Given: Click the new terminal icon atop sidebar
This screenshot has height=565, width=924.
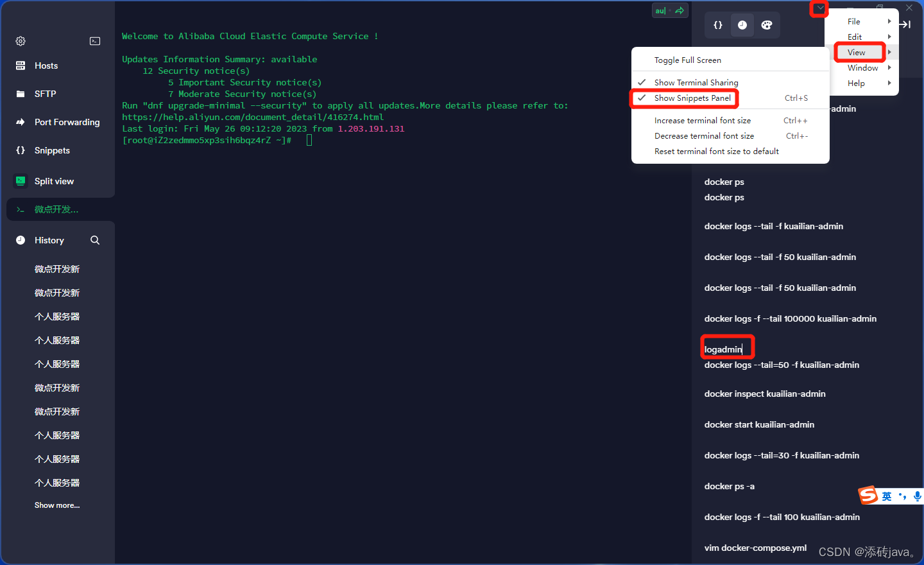Looking at the screenshot, I should pos(95,40).
